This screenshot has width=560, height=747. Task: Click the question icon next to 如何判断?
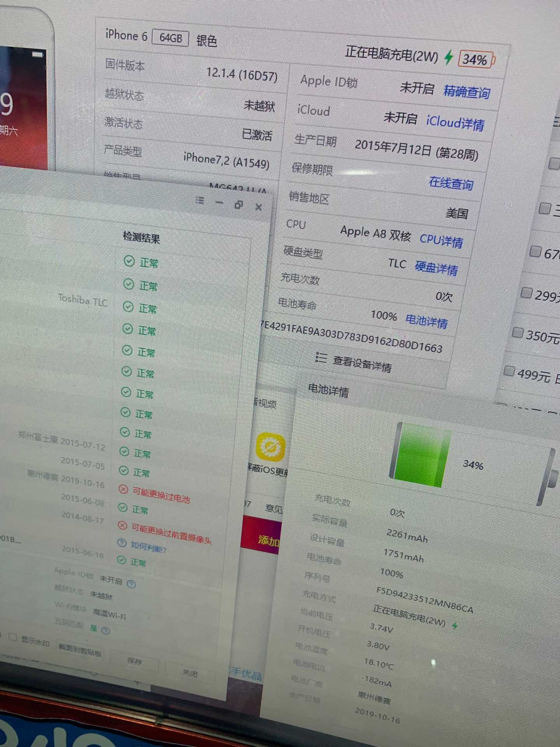point(122,543)
